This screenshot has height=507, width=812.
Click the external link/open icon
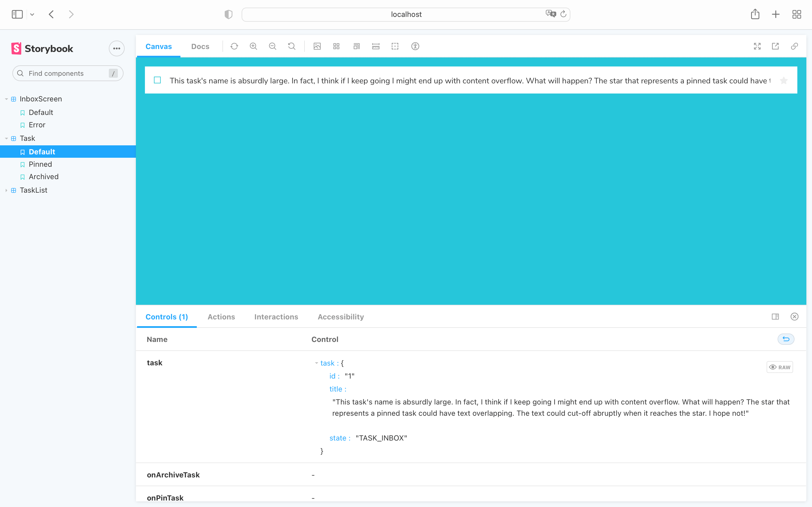pyautogui.click(x=776, y=46)
